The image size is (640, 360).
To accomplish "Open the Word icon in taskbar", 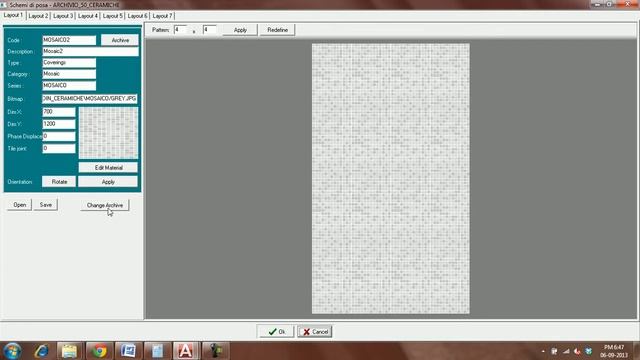I will click(x=128, y=351).
